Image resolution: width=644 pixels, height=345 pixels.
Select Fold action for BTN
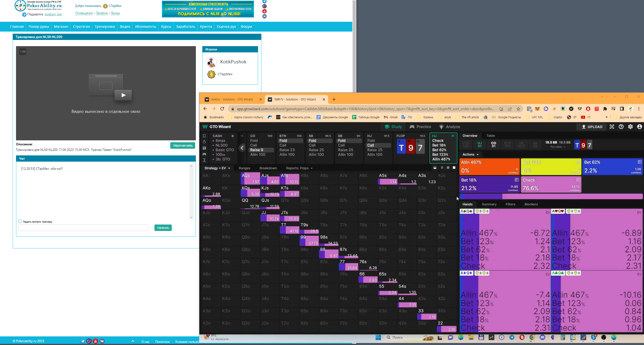pyautogui.click(x=291, y=141)
